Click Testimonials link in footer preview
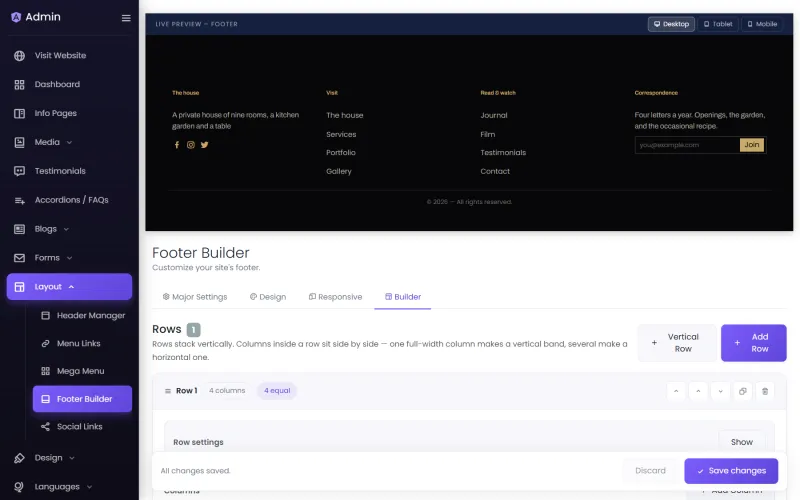The height and width of the screenshot is (500, 800). [x=503, y=153]
